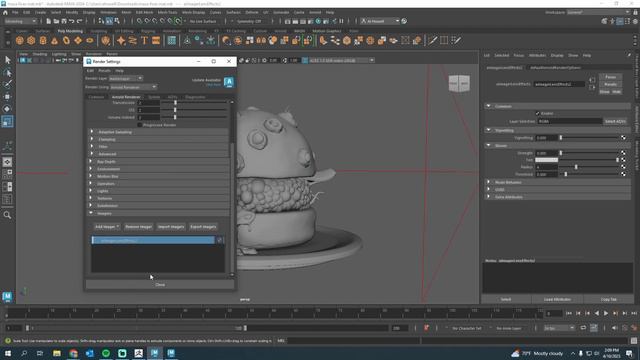The width and height of the screenshot is (640, 360).
Task: Switch to the AOVs tab in Render Settings
Action: [172, 97]
